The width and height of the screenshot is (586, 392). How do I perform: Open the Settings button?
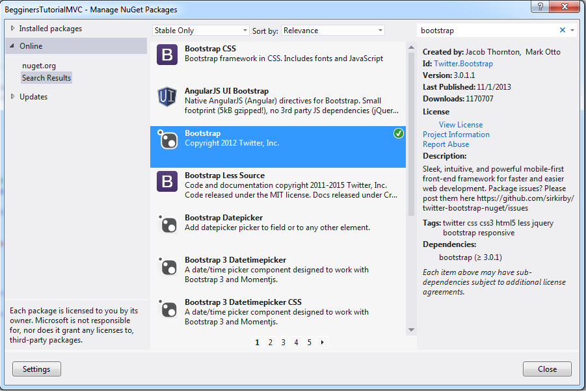point(36,369)
